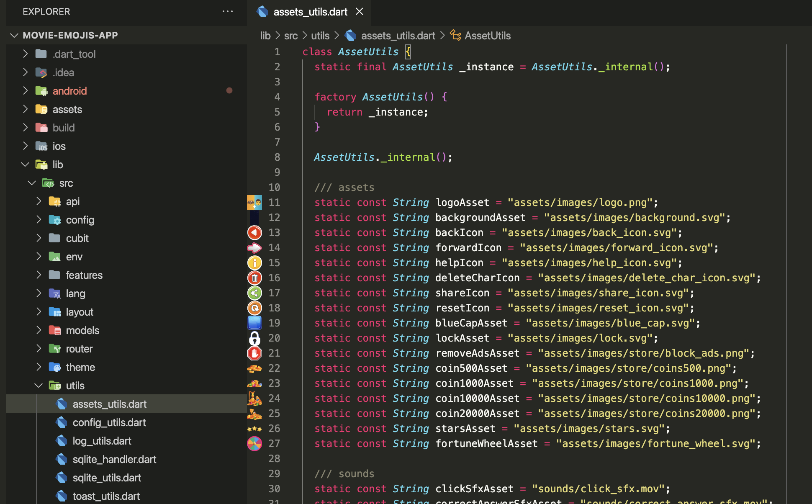
Task: Expand the assets folder chevron
Action: tap(26, 109)
